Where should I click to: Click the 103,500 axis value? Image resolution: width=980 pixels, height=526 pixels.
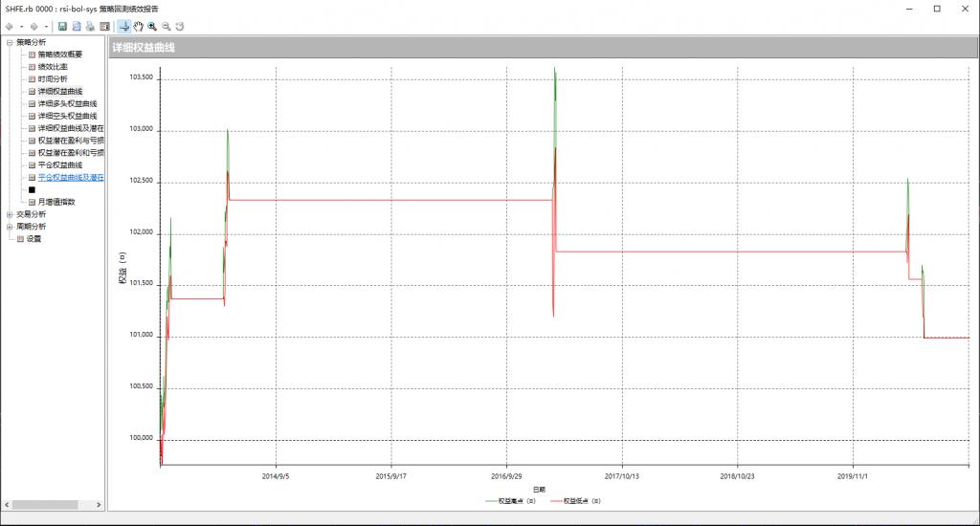[x=142, y=77]
